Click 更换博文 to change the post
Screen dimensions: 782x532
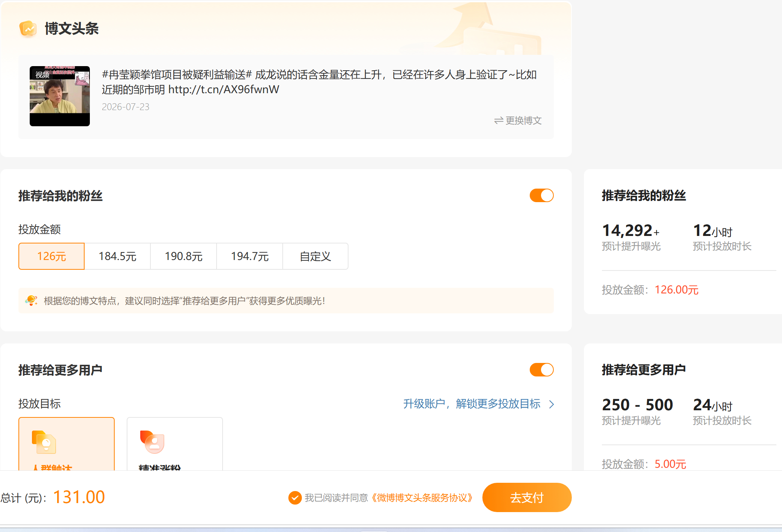tap(518, 121)
